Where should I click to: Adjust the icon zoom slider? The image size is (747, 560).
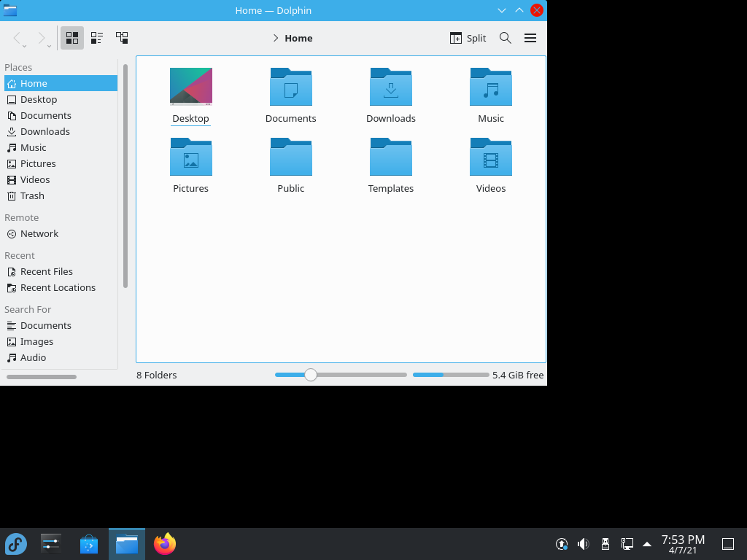[311, 375]
